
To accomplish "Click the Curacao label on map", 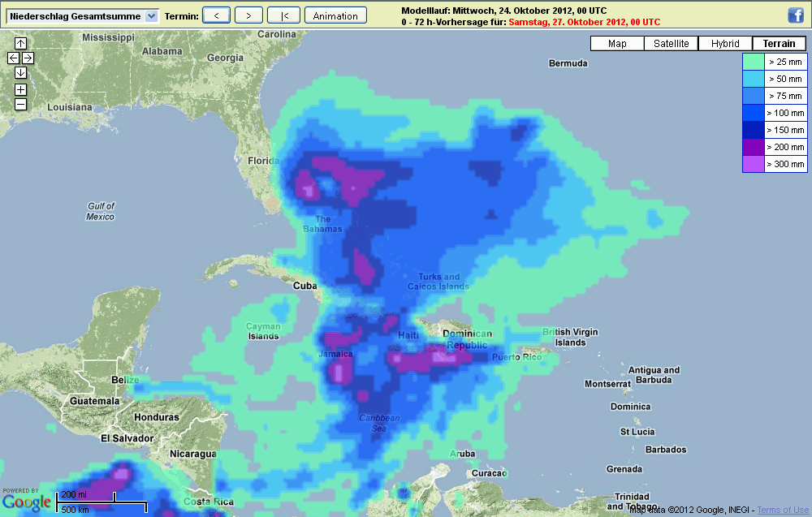I will pos(490,473).
